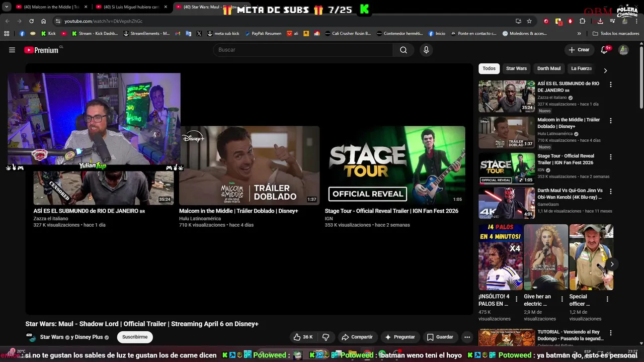The image size is (644, 362).
Task: Open options for ¡INSÓLITO! 4 PALOS short
Action: [x=516, y=299]
